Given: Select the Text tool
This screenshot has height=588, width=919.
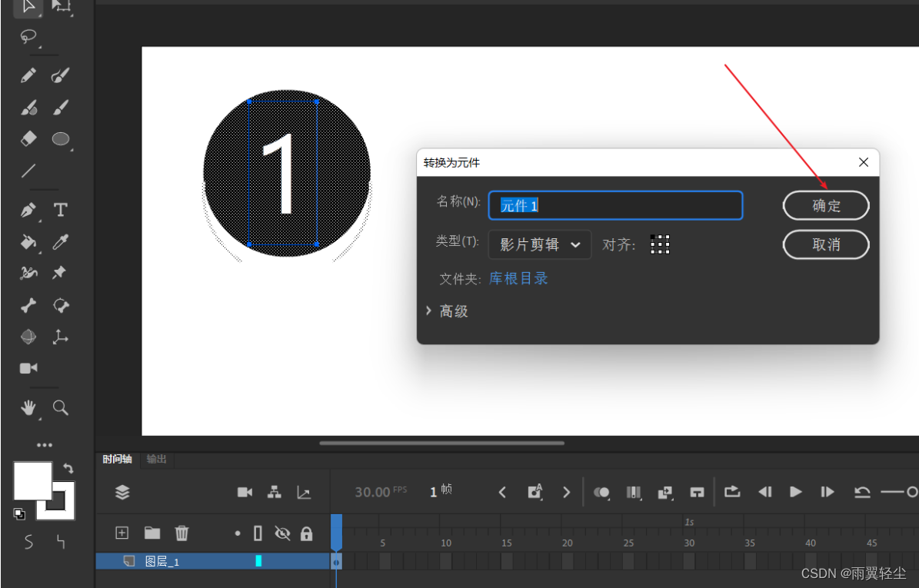Looking at the screenshot, I should coord(60,210).
